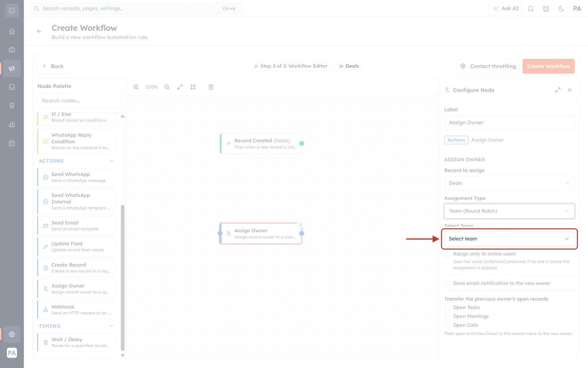Edit the Label field Assign Owner

click(x=509, y=123)
